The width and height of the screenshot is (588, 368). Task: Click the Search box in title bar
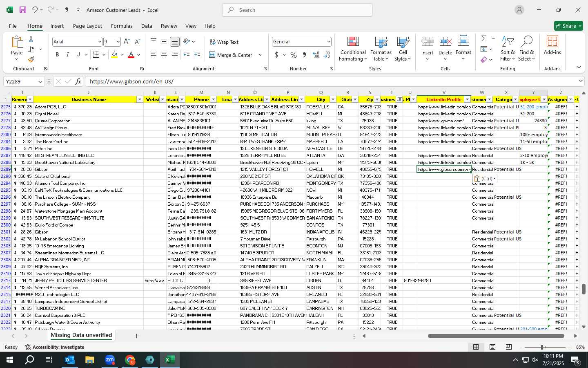297,10
